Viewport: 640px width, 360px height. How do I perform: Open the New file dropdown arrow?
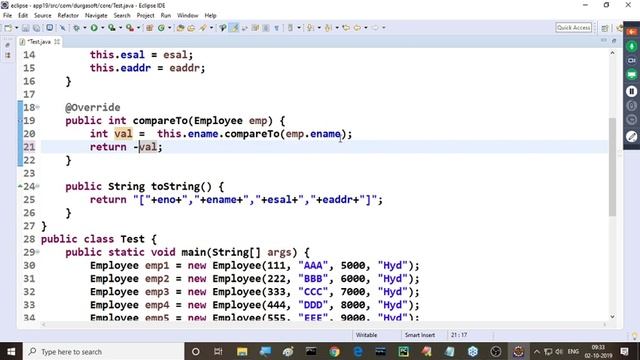tap(16, 28)
